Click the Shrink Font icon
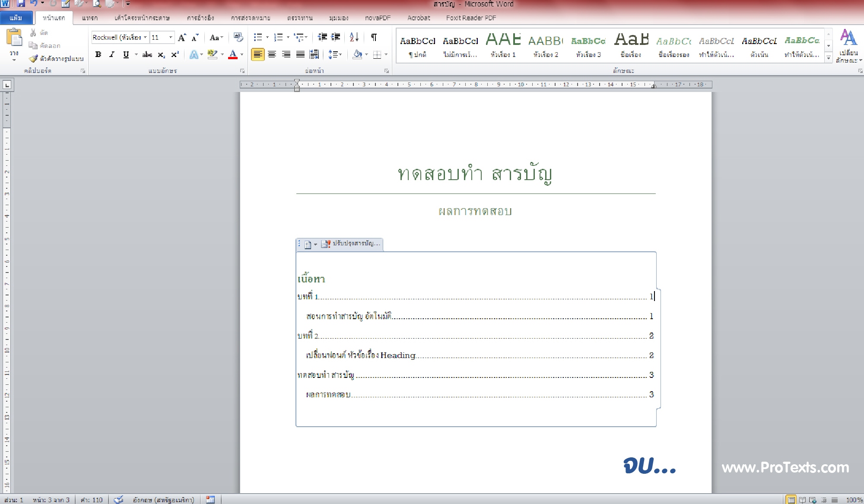The image size is (864, 504). click(x=195, y=38)
